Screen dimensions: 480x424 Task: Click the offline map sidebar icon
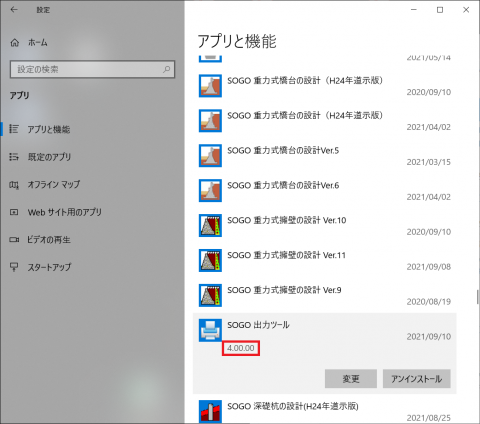[x=14, y=184]
